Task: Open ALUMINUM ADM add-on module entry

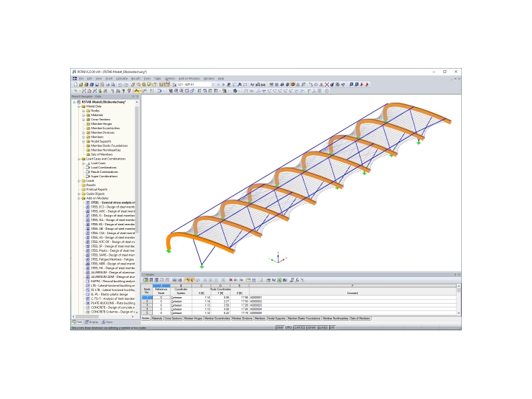Action: pos(112,277)
